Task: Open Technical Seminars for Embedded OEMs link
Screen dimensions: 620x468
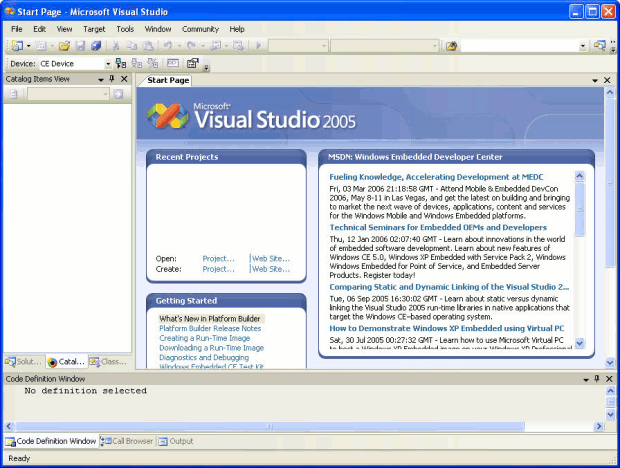Action: 438,227
